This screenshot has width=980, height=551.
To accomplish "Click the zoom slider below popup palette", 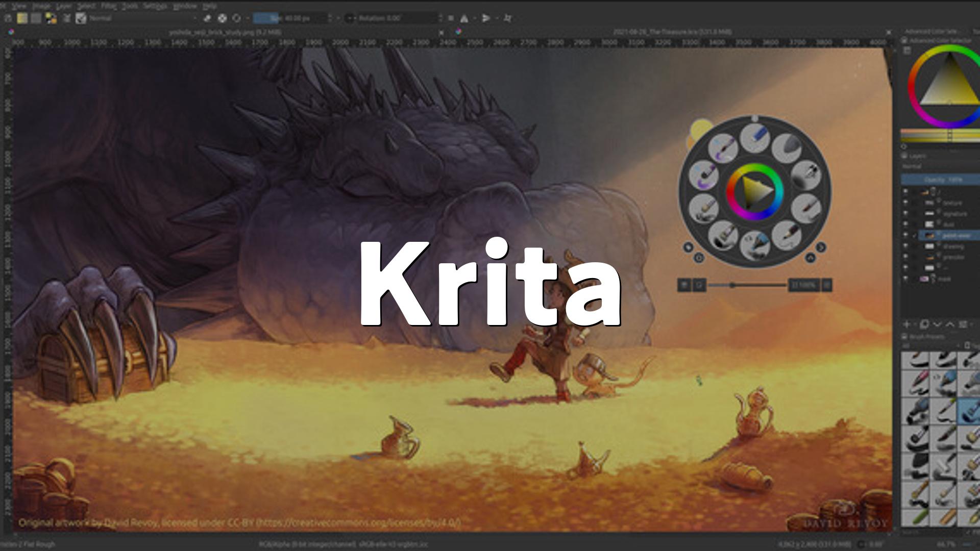I will 747,285.
